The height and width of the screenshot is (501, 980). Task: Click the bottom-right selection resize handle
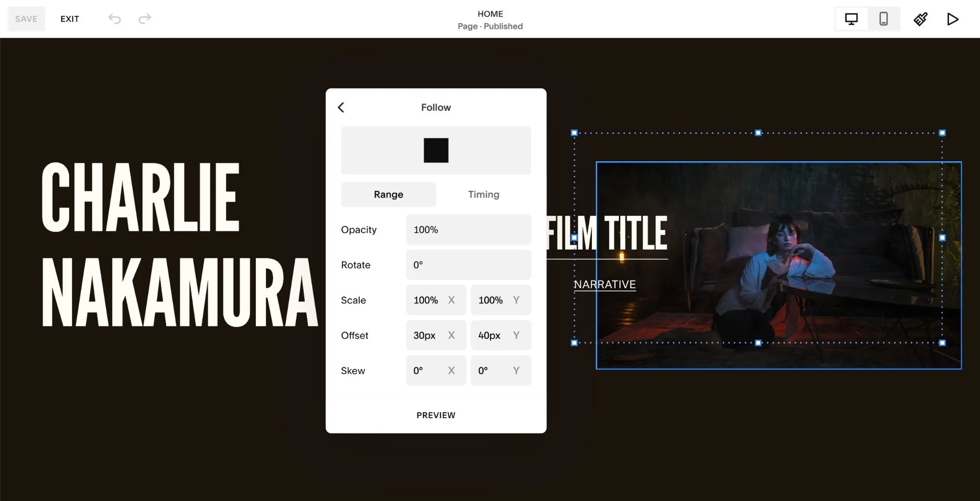pos(942,343)
